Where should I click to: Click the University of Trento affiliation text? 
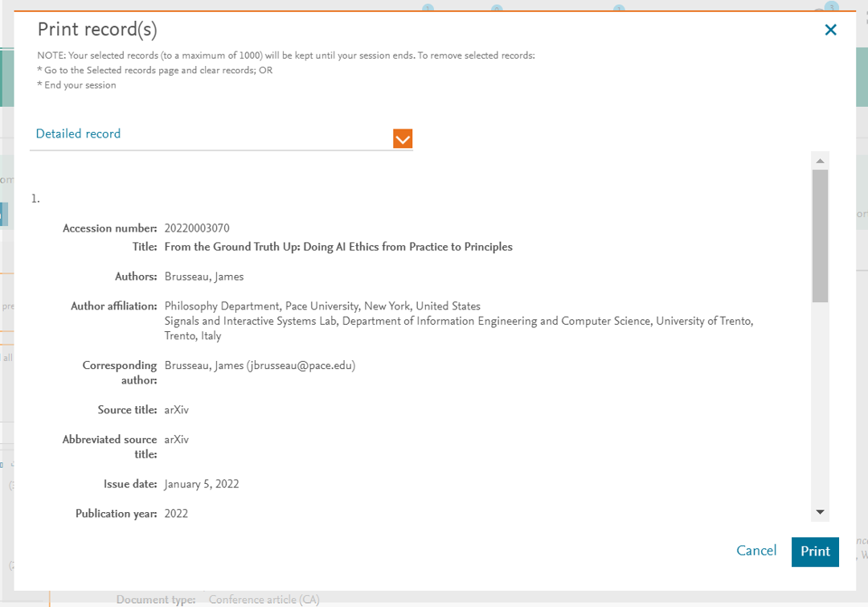458,322
